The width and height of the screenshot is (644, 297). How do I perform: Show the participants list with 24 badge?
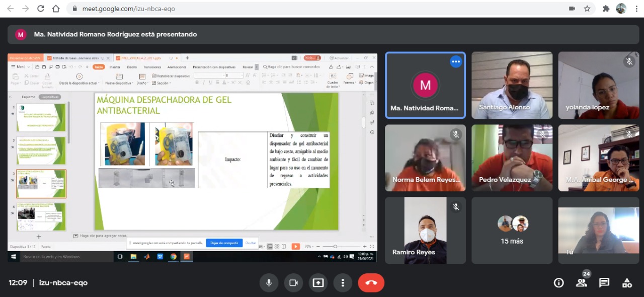(582, 282)
